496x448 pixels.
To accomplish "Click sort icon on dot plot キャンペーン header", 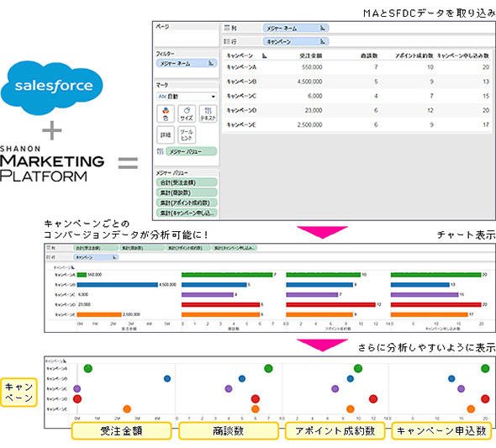I will 65,361.
